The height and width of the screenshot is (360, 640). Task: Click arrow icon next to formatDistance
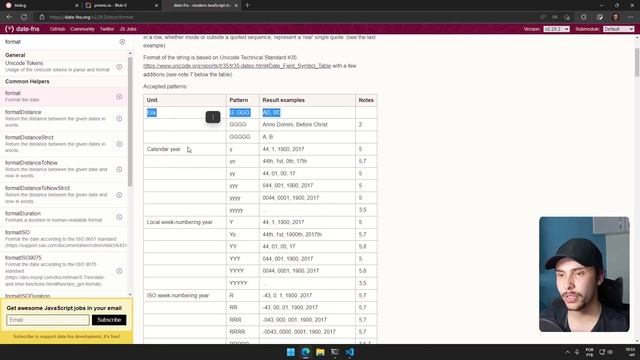(x=119, y=118)
